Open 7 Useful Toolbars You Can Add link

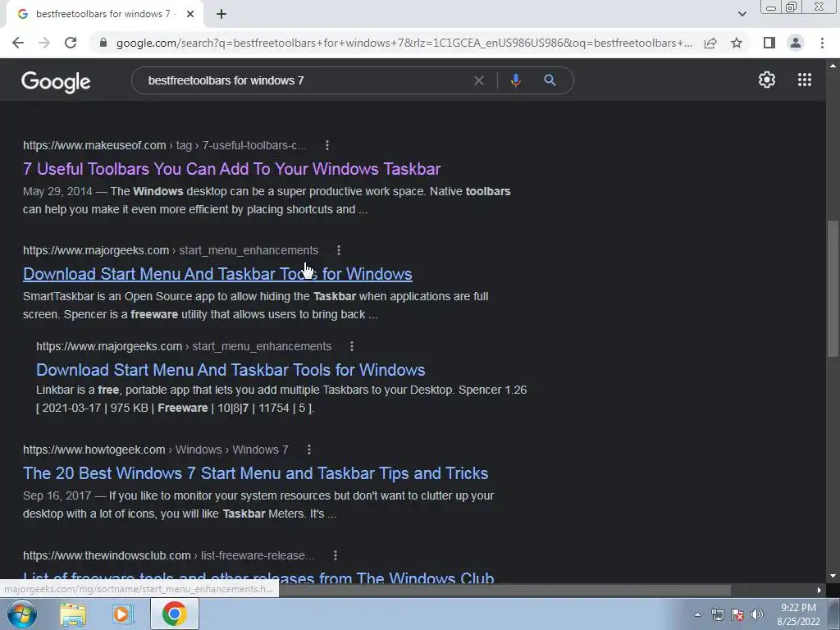point(231,169)
